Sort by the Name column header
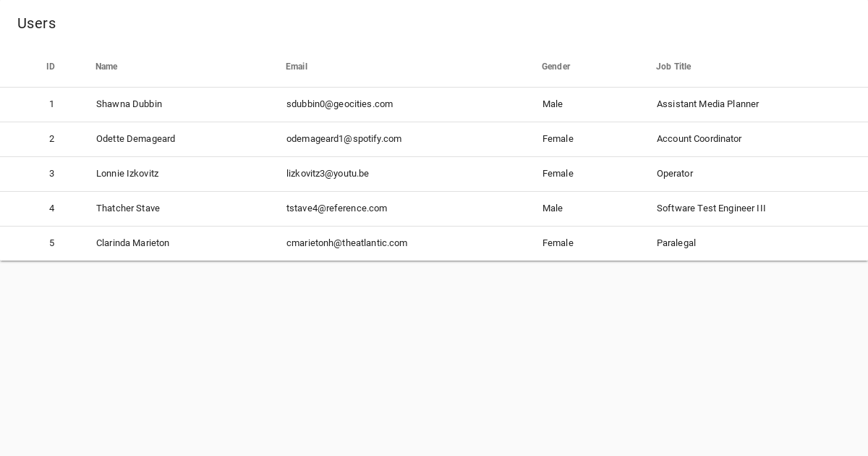Viewport: 868px width, 456px height. tap(106, 67)
